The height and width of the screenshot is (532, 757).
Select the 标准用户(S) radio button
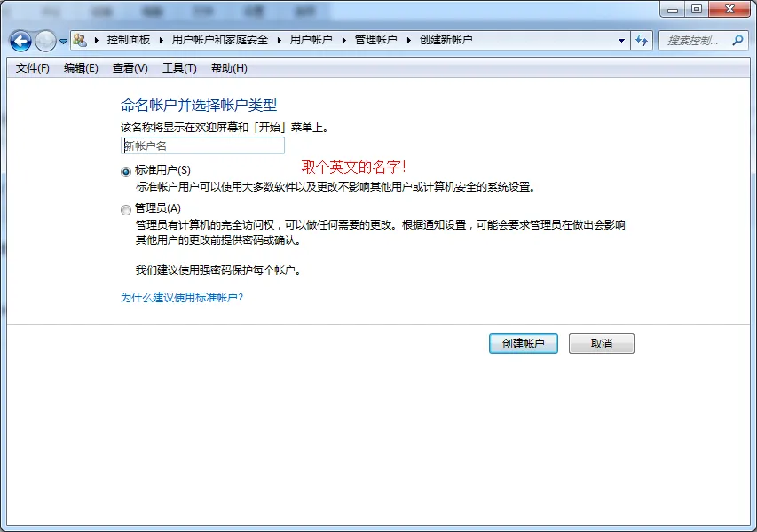point(126,171)
